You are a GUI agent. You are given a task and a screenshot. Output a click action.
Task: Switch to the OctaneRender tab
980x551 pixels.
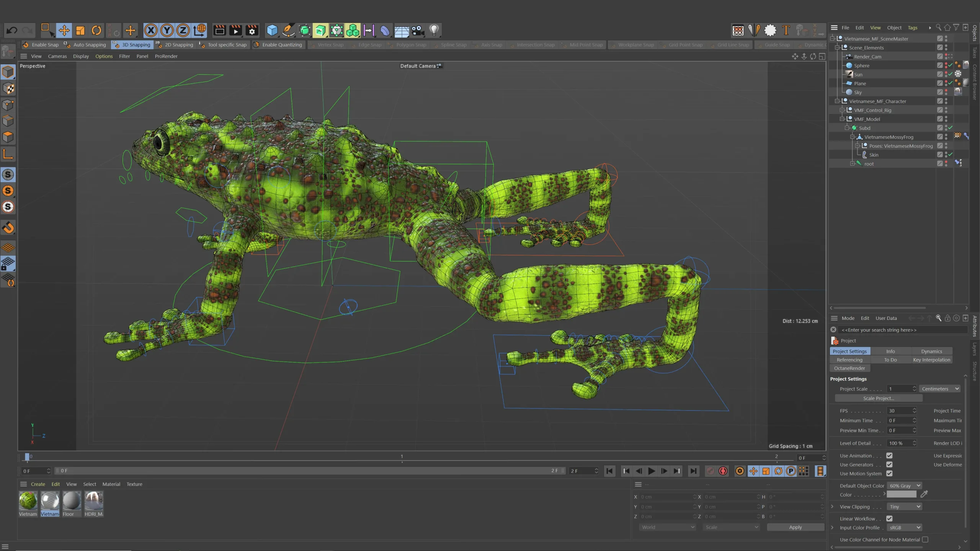click(x=849, y=368)
